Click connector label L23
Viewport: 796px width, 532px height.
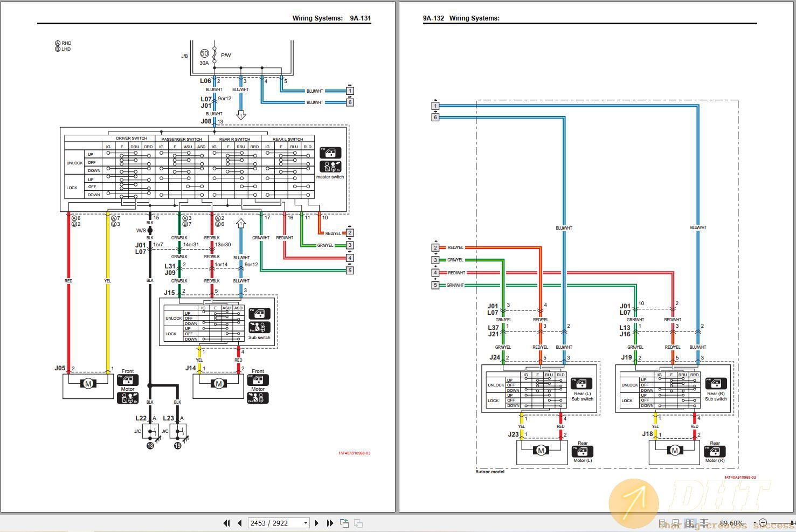tap(168, 418)
